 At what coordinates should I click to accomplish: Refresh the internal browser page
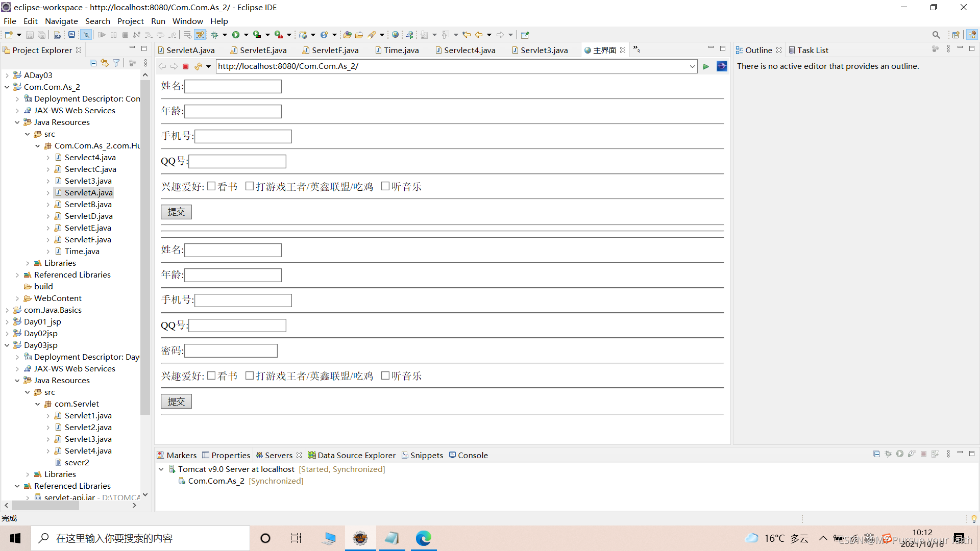pyautogui.click(x=198, y=66)
